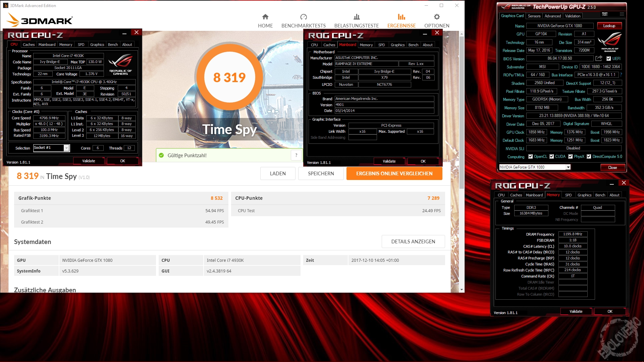
Task: Open the OPTIONEN gear icon
Action: 437,17
